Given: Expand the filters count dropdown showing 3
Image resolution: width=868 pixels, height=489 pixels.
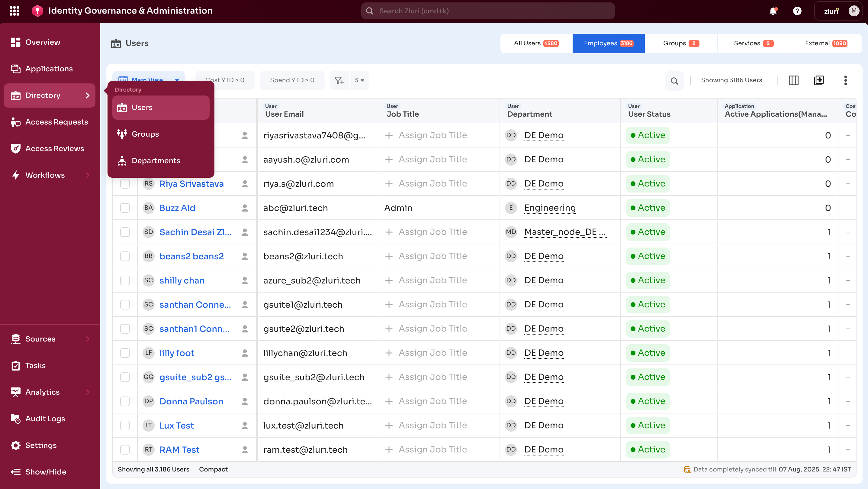Looking at the screenshot, I should pos(359,80).
